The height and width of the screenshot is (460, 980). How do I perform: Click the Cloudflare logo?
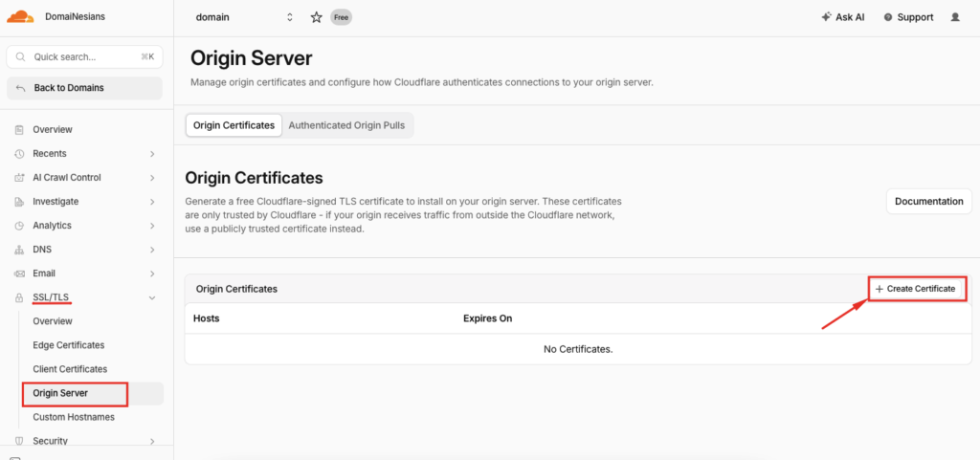(x=21, y=17)
